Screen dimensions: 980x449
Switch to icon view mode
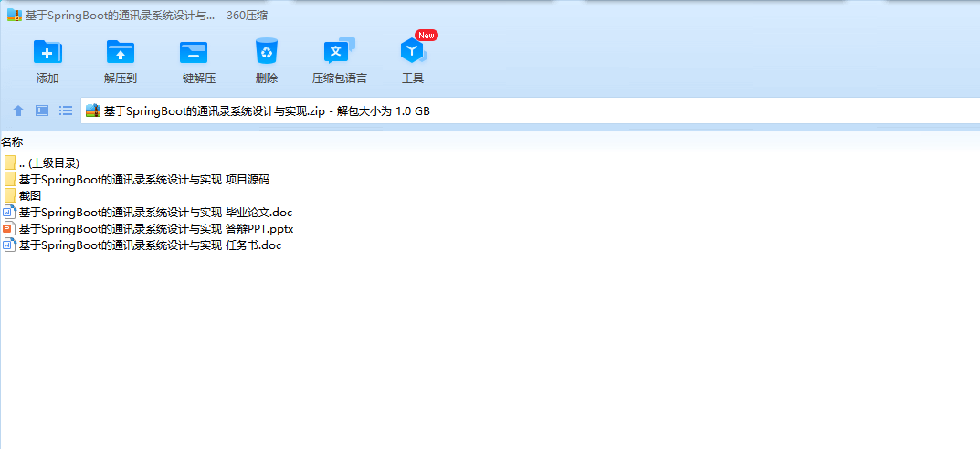[42, 110]
